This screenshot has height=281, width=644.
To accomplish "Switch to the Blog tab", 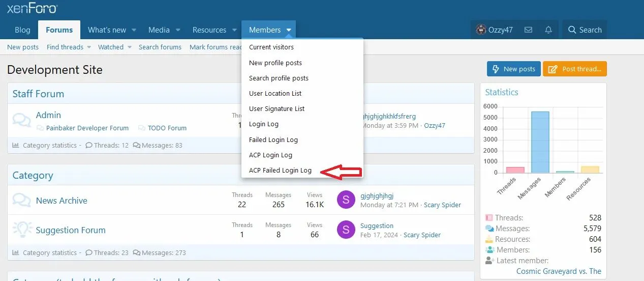I will click(22, 30).
